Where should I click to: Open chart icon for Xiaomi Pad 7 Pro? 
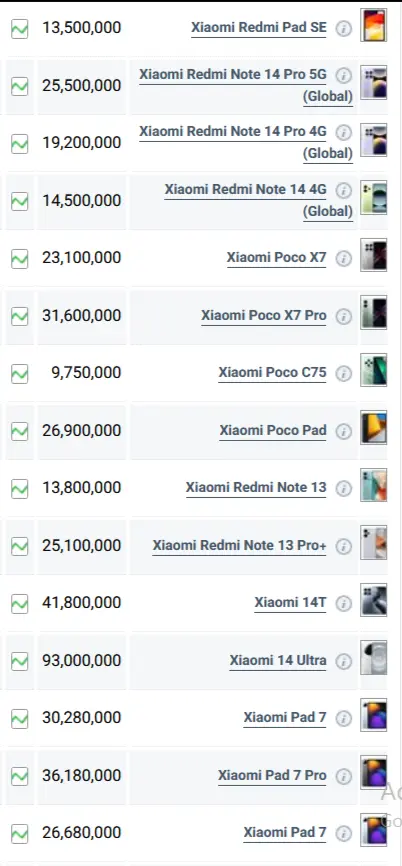[x=19, y=776]
